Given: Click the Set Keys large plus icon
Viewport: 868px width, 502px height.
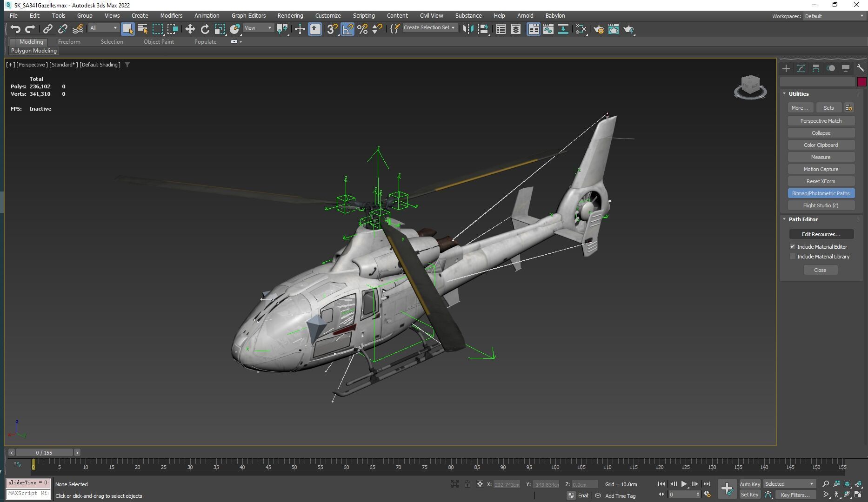Looking at the screenshot, I should [727, 489].
